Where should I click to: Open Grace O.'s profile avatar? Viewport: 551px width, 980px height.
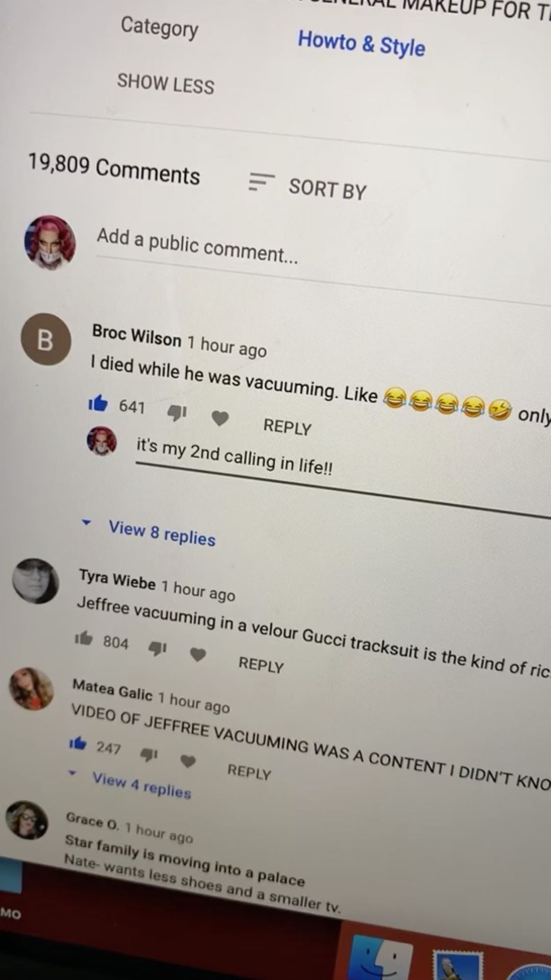pyautogui.click(x=27, y=820)
